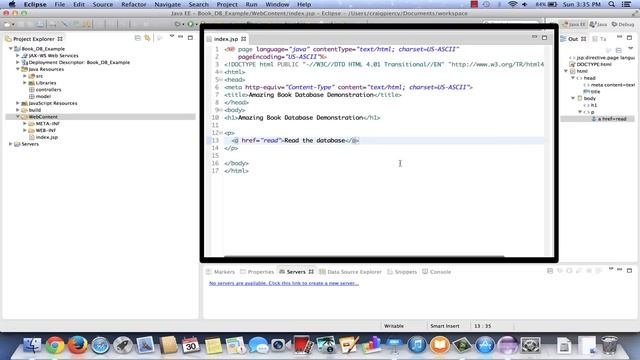Open Project Explorer view menu triangle
The width and height of the screenshot is (640, 360).
click(172, 37)
